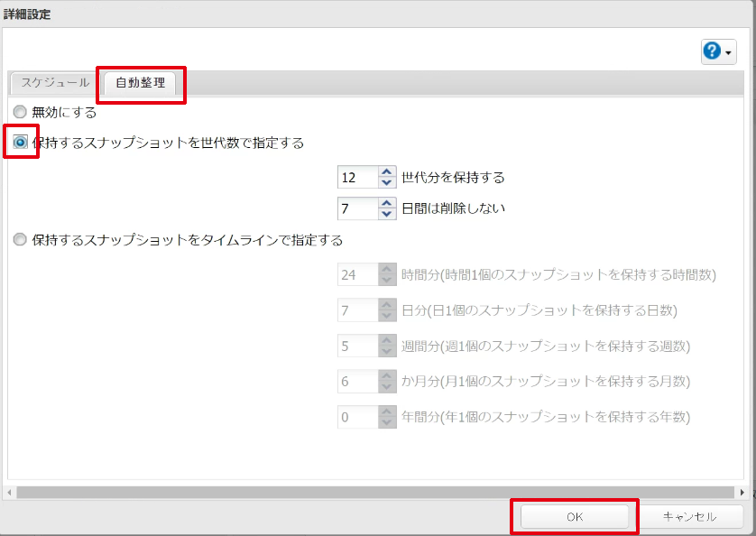This screenshot has width=756, height=536.
Task: Click the 週間分 field showing 5
Action: 356,346
